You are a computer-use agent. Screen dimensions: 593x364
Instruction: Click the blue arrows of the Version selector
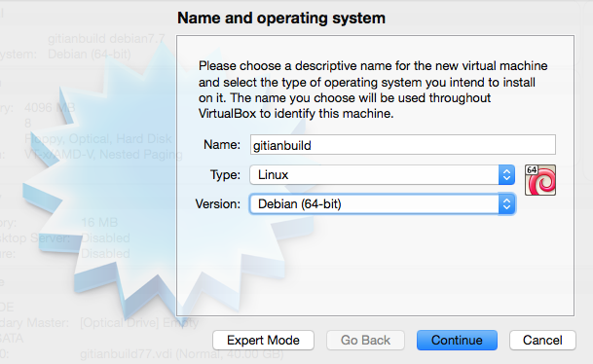click(506, 204)
